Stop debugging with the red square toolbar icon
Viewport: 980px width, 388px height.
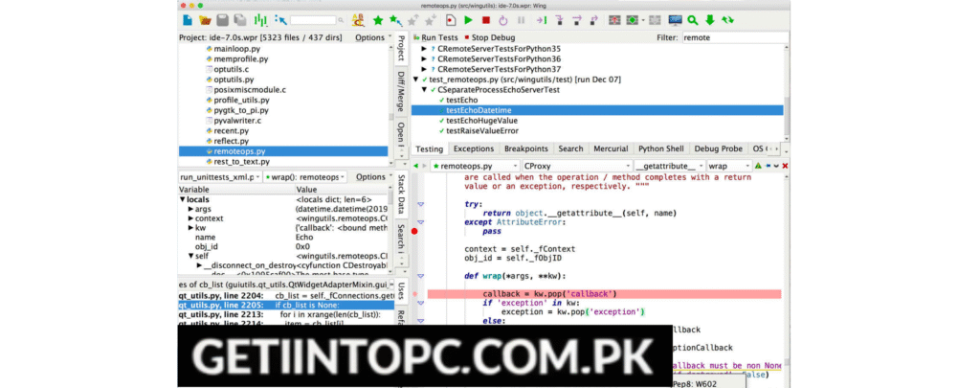485,20
